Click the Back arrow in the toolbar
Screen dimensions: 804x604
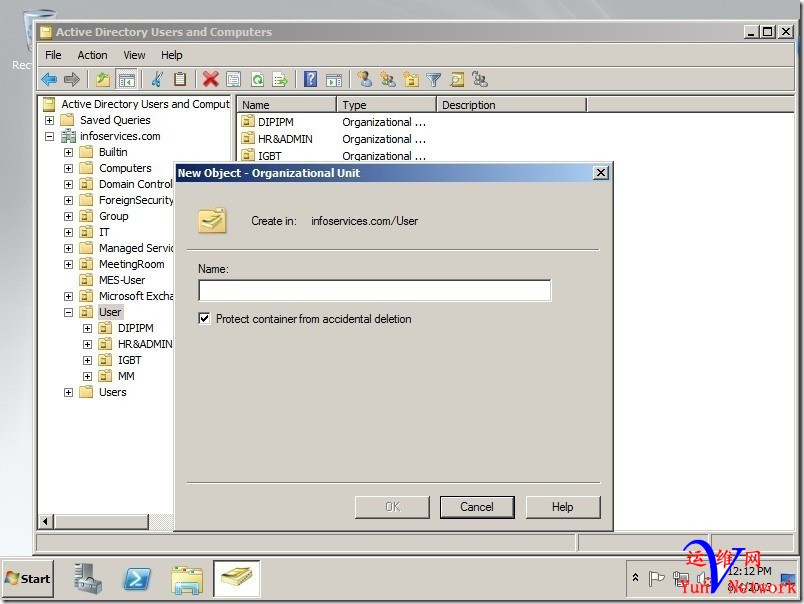[x=49, y=79]
